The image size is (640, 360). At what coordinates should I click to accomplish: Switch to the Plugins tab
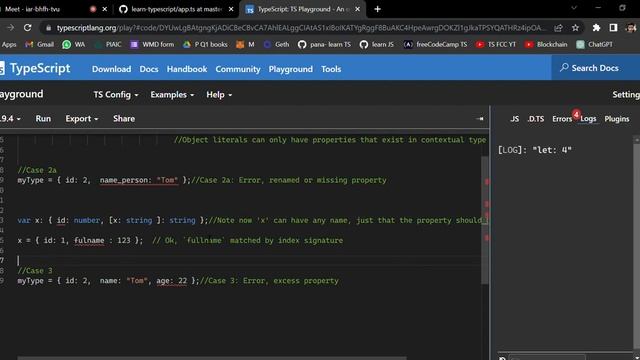coord(617,119)
